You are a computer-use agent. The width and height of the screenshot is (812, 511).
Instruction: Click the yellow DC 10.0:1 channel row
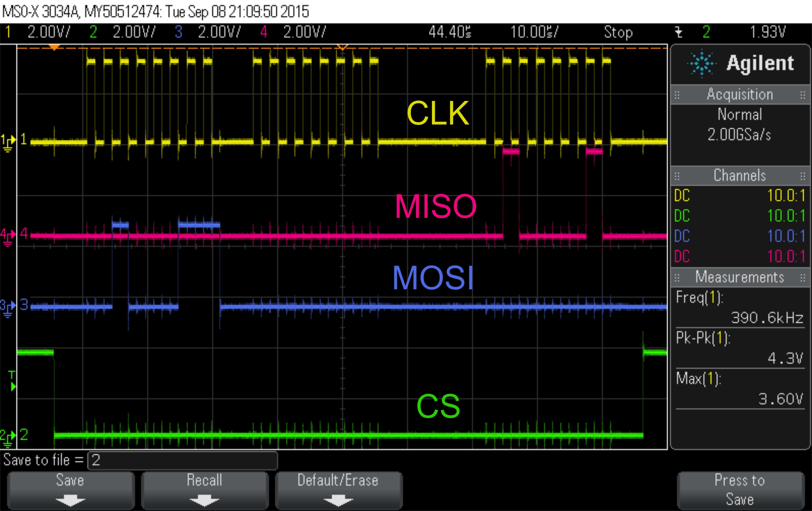pos(740,196)
